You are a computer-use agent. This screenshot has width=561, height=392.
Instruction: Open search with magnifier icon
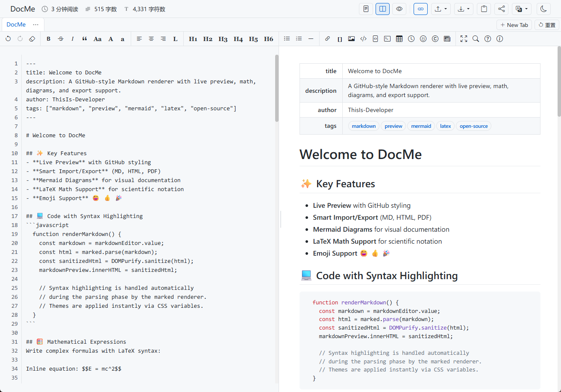(476, 39)
